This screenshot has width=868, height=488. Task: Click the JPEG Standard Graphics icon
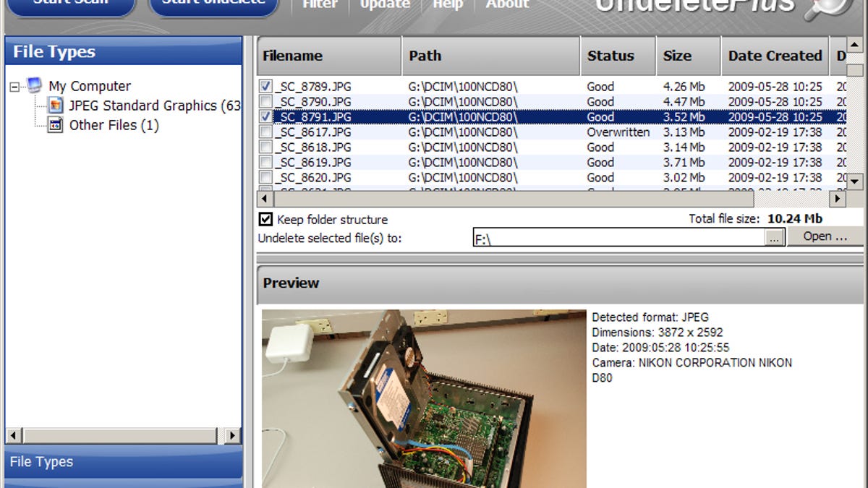point(56,106)
